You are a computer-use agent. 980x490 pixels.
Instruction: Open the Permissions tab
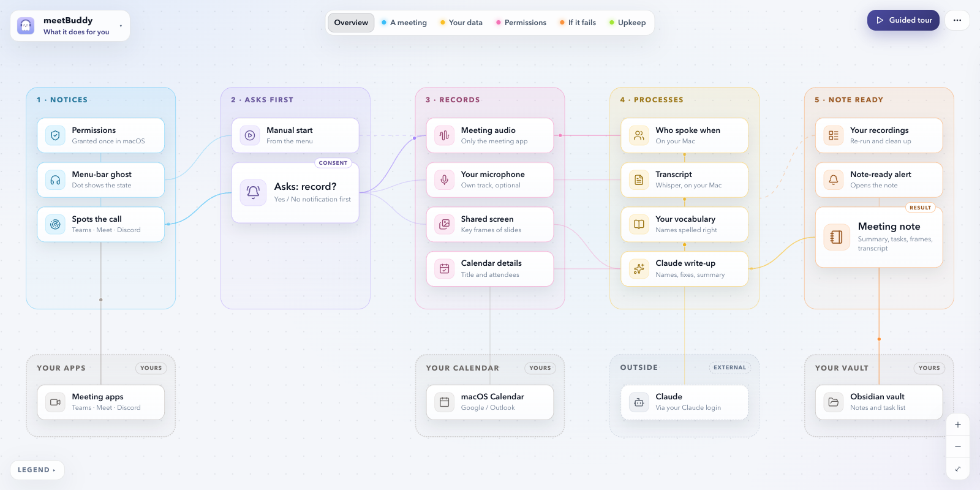pos(521,23)
